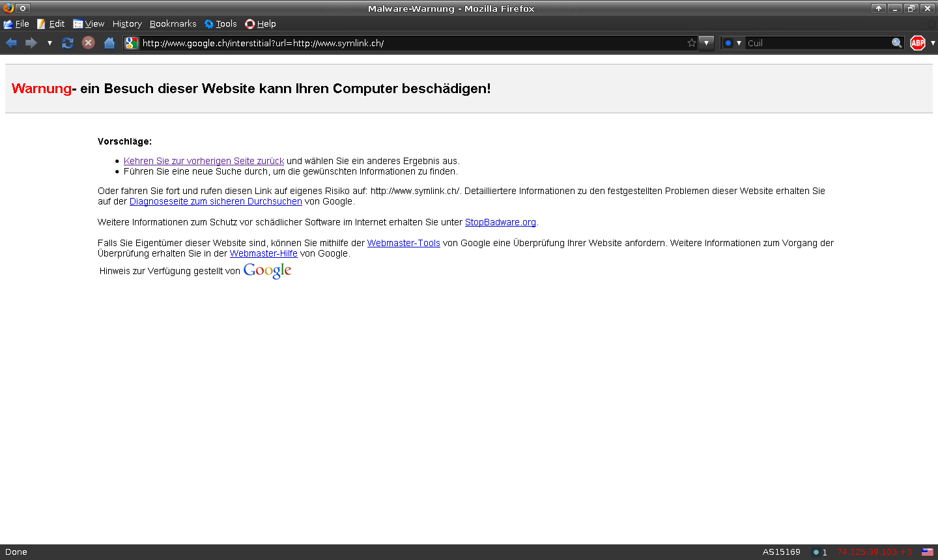Visit the StopBadware.org link
Viewport: 938px width, 560px height.
click(500, 222)
